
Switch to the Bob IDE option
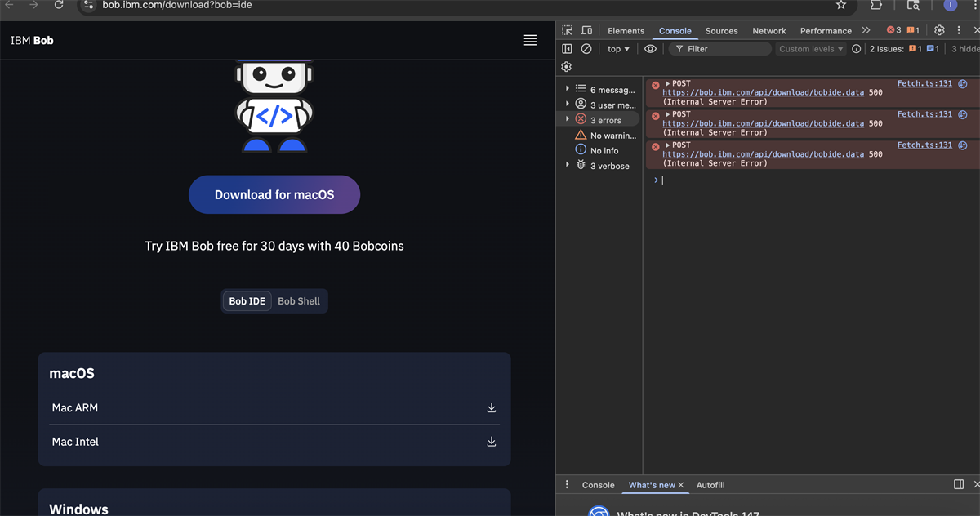[247, 301]
